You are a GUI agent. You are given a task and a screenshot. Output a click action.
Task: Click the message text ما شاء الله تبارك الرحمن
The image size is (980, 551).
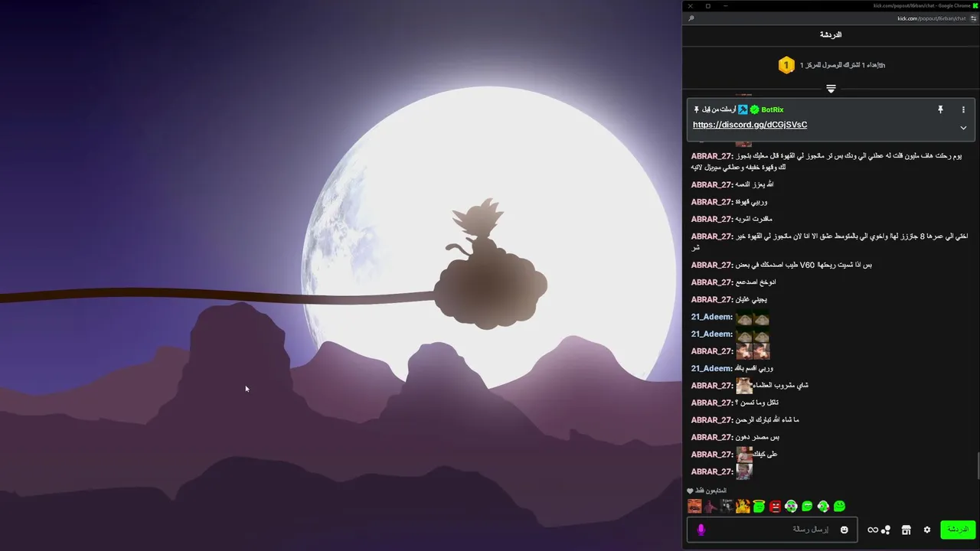[766, 420]
